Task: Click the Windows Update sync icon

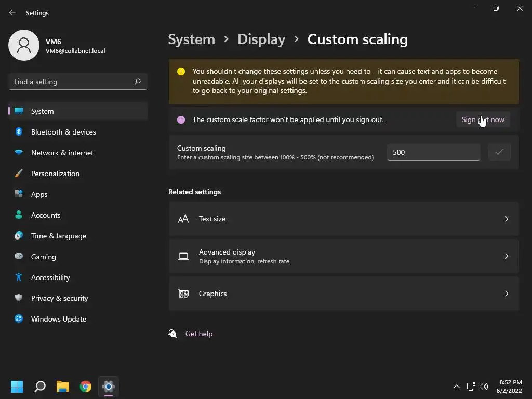Action: click(x=19, y=319)
